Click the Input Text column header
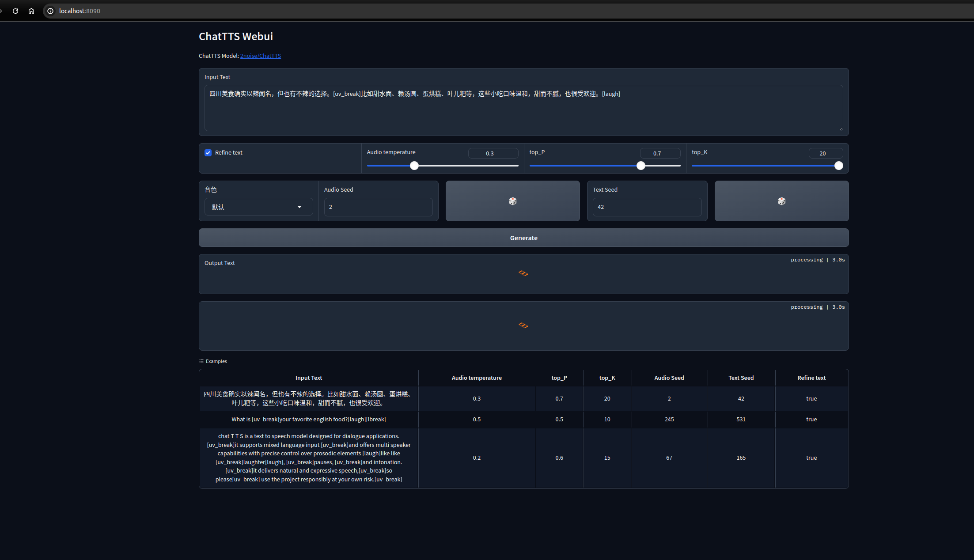The image size is (974, 560). tap(309, 378)
